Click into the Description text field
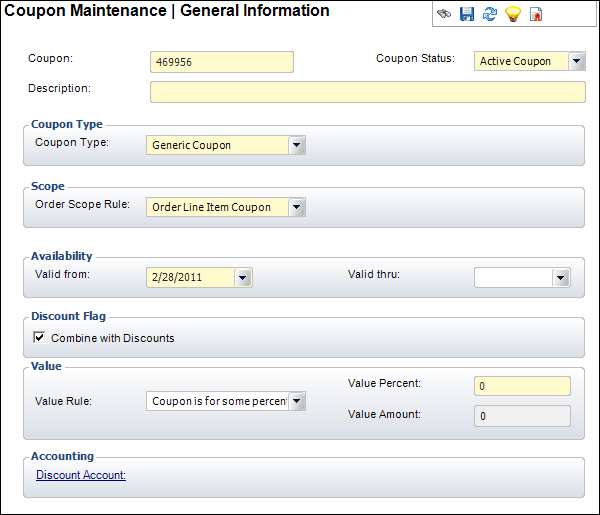600x515 pixels. pos(367,92)
